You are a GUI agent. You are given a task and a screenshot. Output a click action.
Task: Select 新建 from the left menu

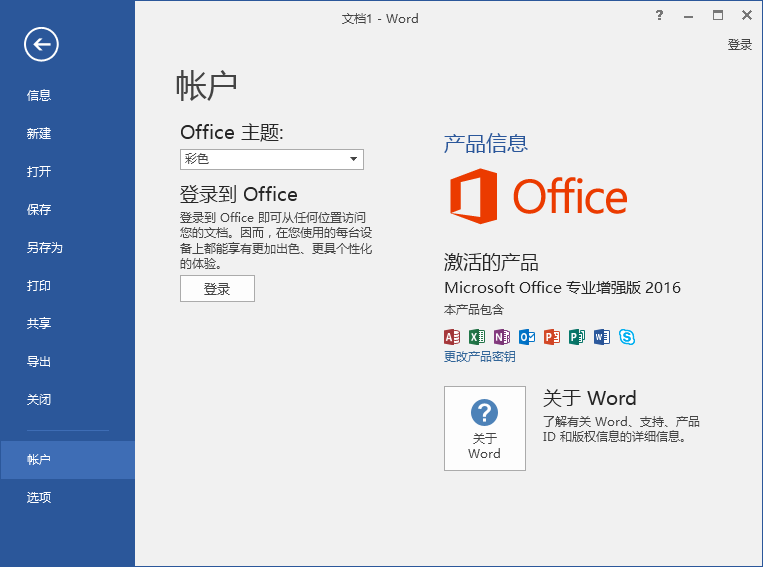[39, 134]
